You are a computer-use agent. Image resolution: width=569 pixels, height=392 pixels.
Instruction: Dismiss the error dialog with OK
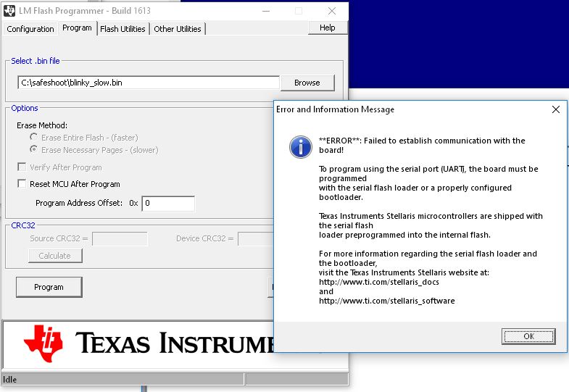[528, 336]
